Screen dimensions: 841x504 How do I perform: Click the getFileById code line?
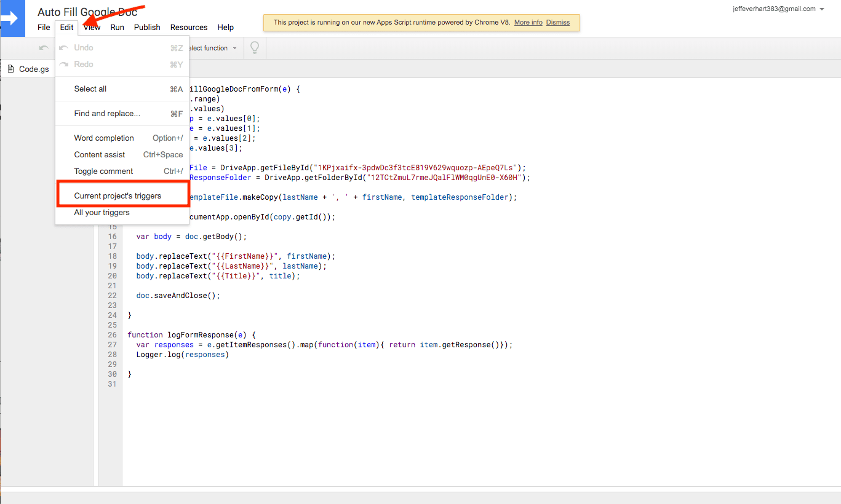click(357, 168)
